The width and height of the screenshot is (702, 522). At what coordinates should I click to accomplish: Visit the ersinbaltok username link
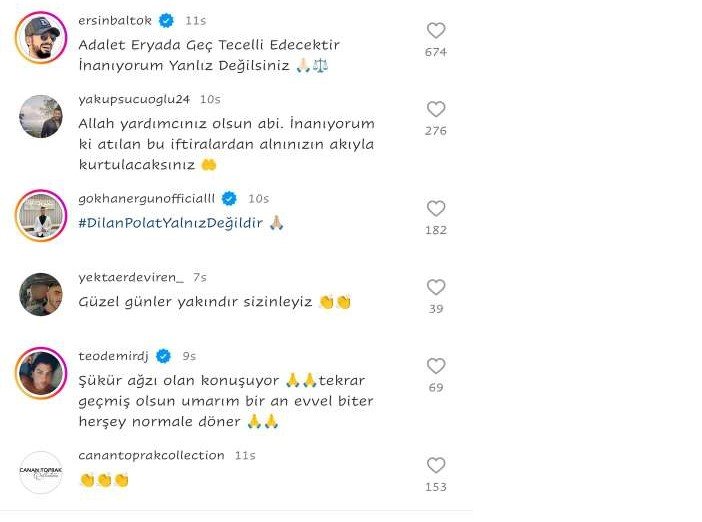click(x=115, y=21)
